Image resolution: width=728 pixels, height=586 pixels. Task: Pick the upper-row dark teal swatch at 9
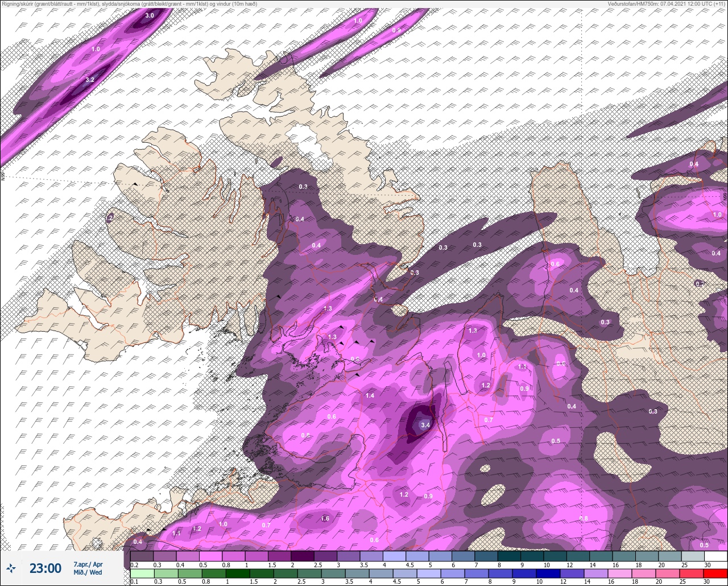pyautogui.click(x=532, y=556)
